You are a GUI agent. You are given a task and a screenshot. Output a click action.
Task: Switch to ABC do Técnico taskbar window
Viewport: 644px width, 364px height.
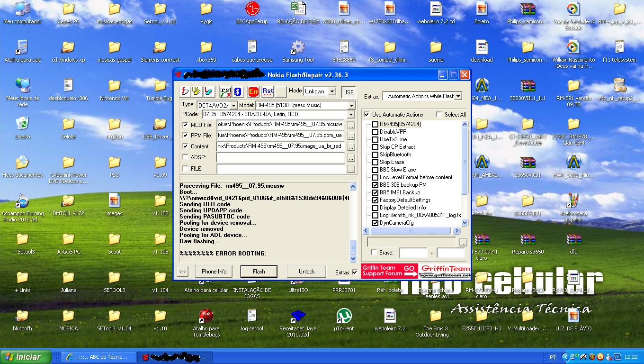pos(99,357)
